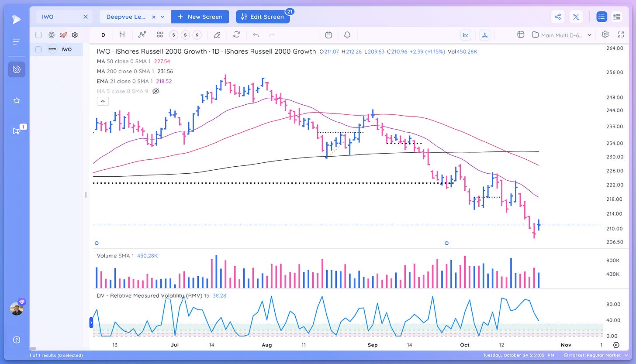Click the share icon

[558, 17]
